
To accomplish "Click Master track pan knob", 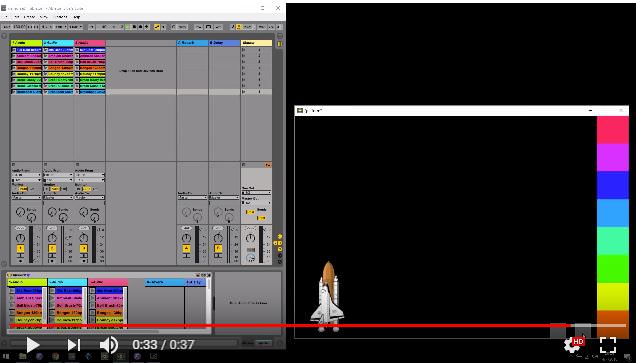I will pos(250,238).
